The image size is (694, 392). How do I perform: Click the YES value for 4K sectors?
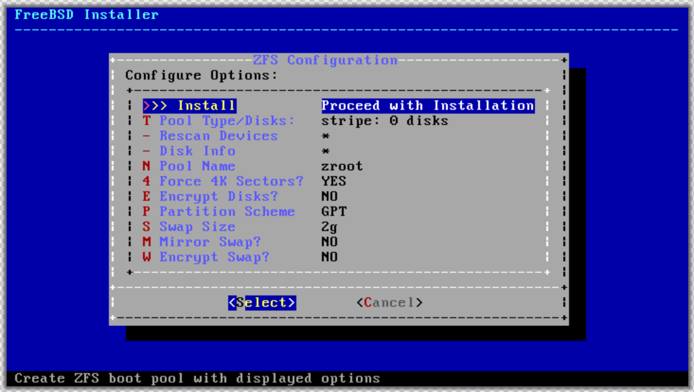click(x=334, y=181)
